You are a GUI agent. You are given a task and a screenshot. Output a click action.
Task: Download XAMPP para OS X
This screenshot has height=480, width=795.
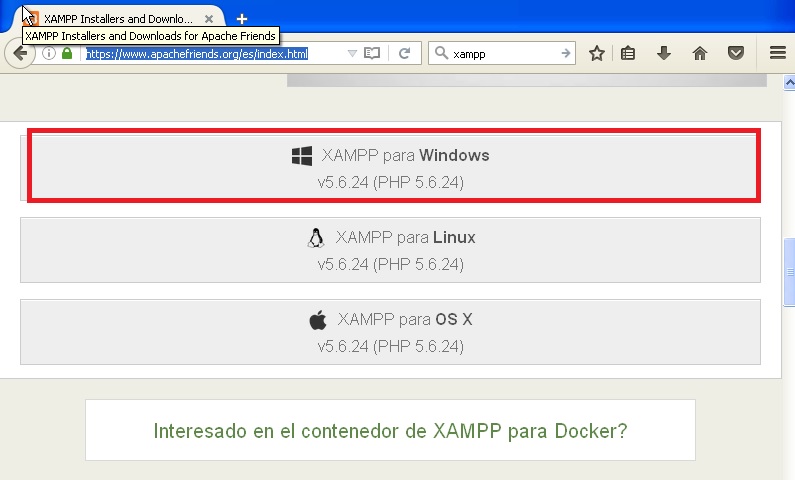(x=390, y=332)
